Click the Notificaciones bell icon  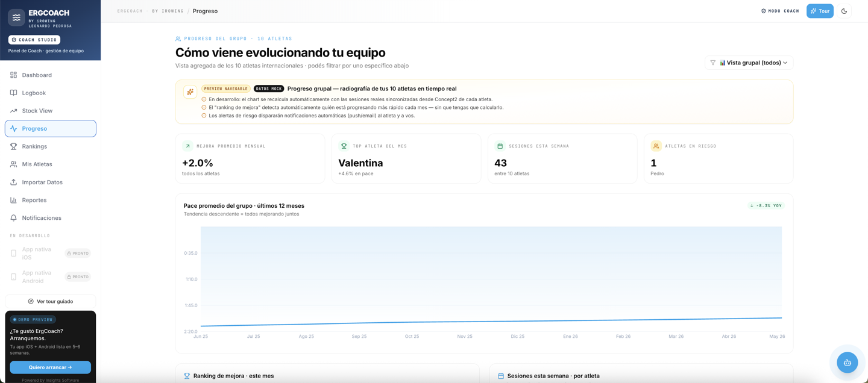[x=13, y=218]
